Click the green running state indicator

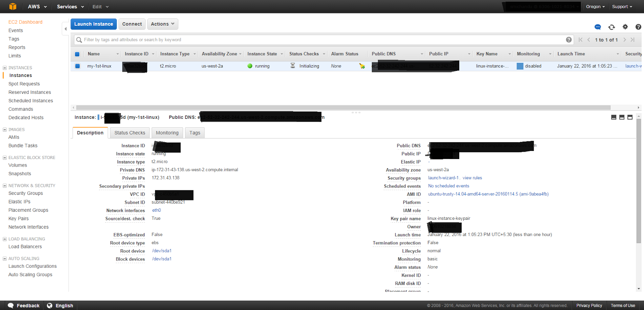click(x=250, y=66)
